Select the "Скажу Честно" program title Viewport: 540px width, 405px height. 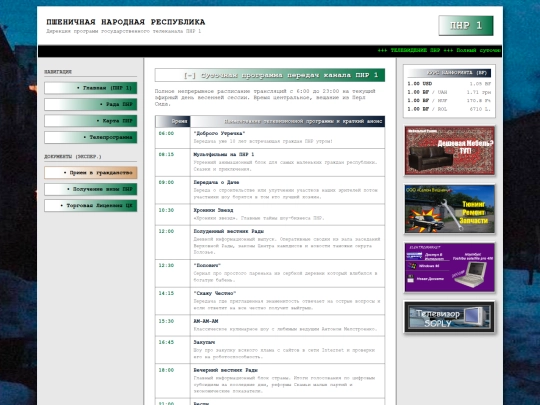(215, 293)
